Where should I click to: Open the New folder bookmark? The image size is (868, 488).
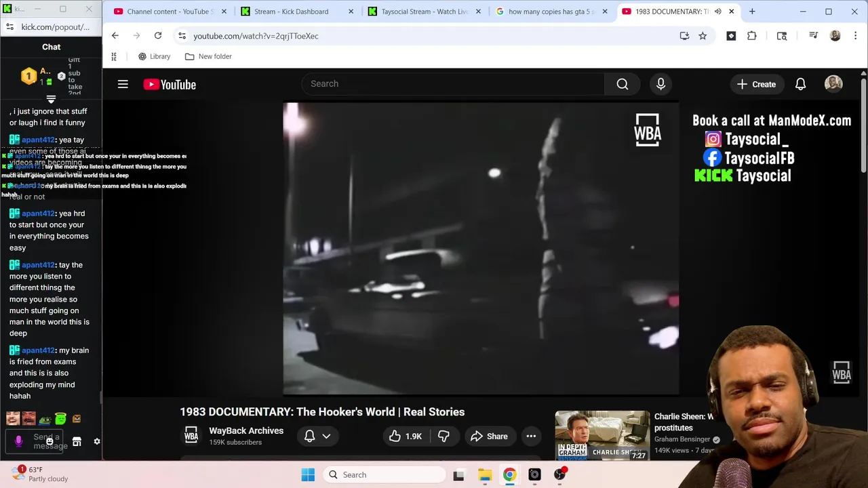(208, 56)
